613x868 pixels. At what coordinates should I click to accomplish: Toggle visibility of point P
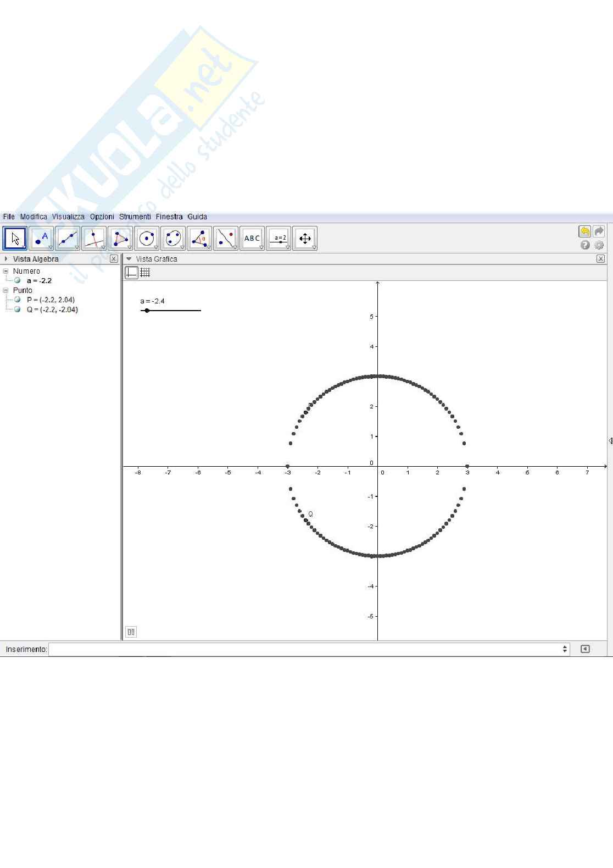(x=18, y=300)
